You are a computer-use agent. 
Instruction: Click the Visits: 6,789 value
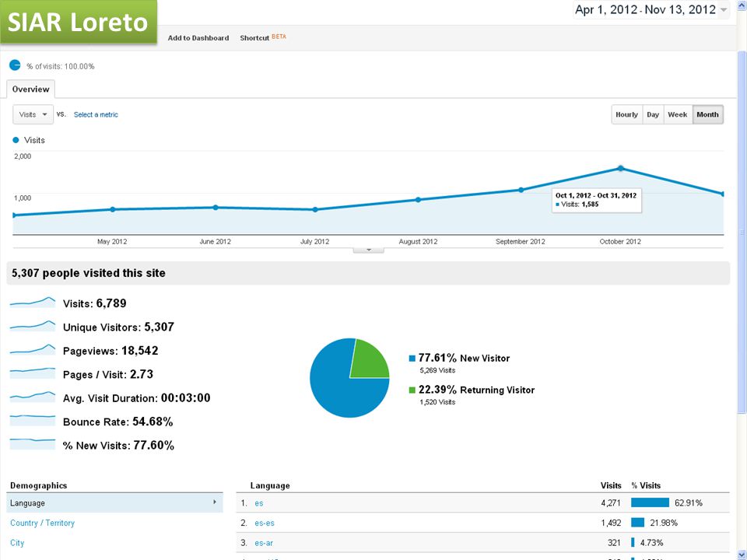[x=94, y=303]
